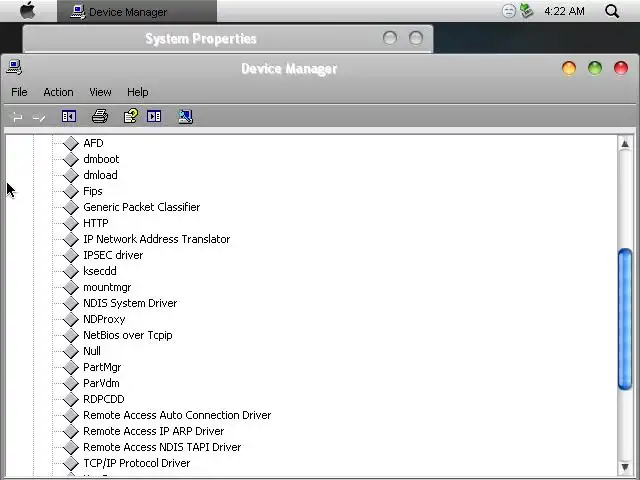Screen dimensions: 640x480
Task: Click the diamond icon beside NDProxy
Action: pos(71,319)
